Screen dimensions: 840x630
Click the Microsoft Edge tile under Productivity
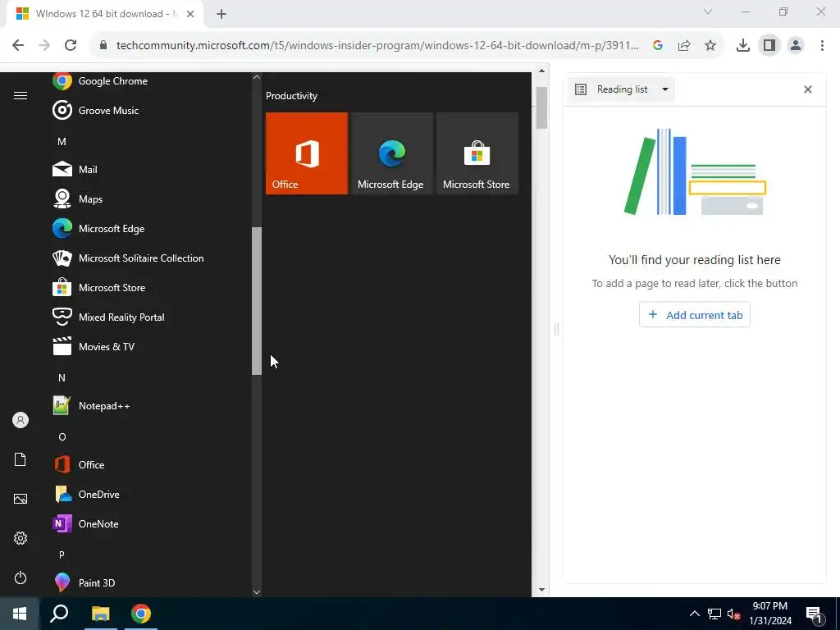(x=391, y=153)
